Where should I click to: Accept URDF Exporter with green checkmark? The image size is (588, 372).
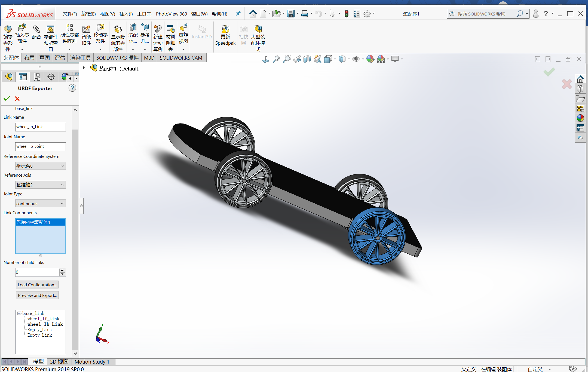[7, 99]
